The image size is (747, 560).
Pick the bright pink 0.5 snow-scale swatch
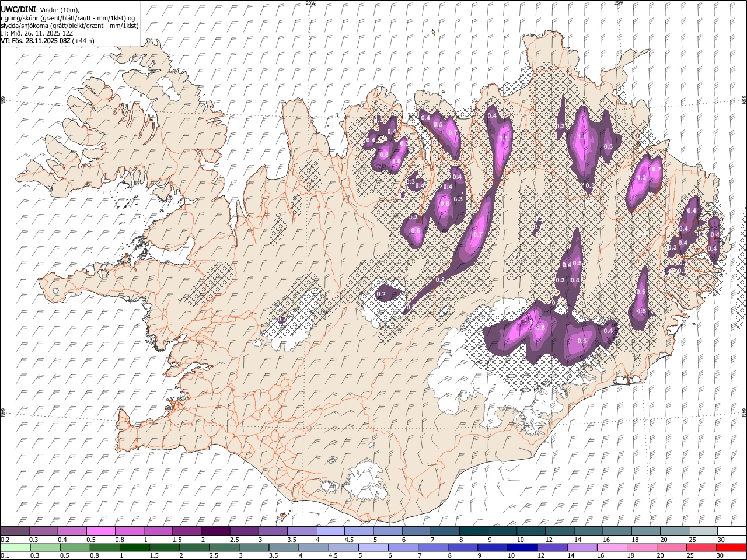tap(100, 531)
